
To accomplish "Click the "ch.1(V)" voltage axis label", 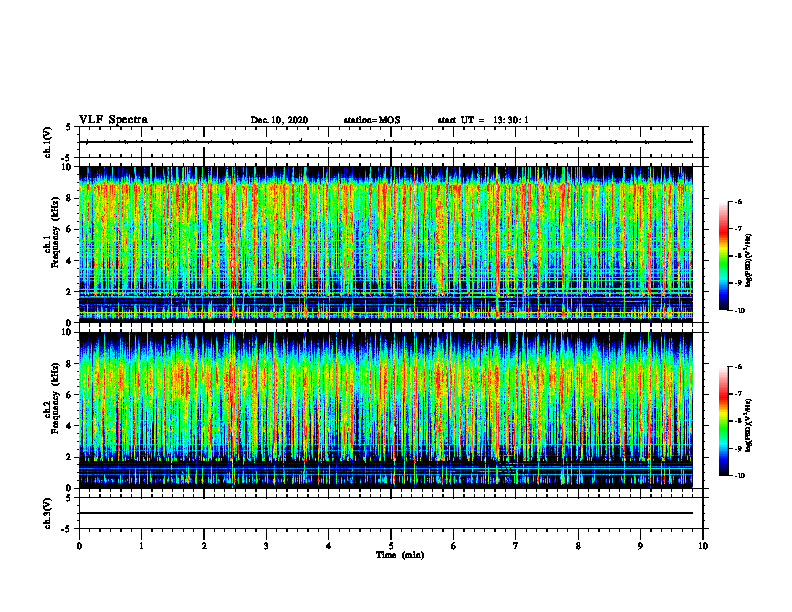I will 48,142.
